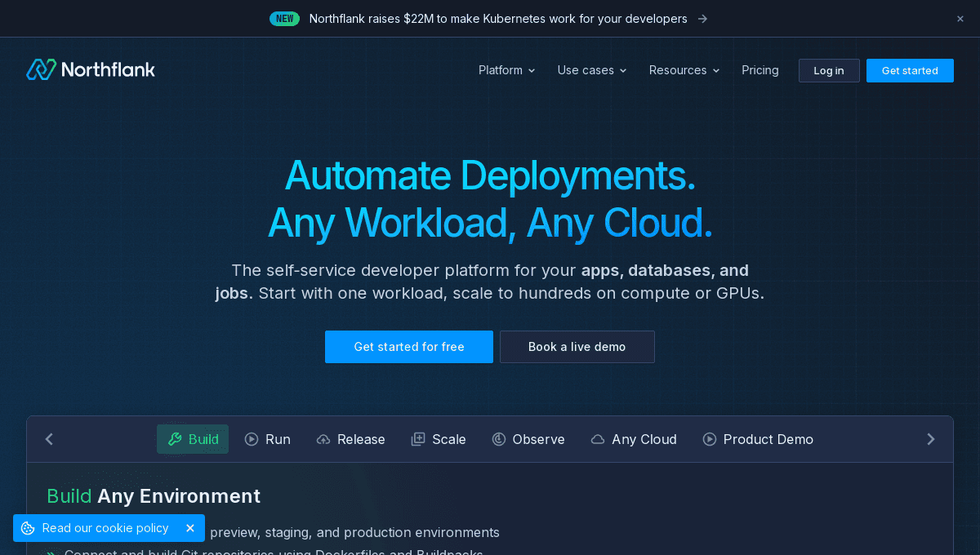Dismiss the cookie policy banner
Screen dimensions: 980x555
click(x=189, y=528)
